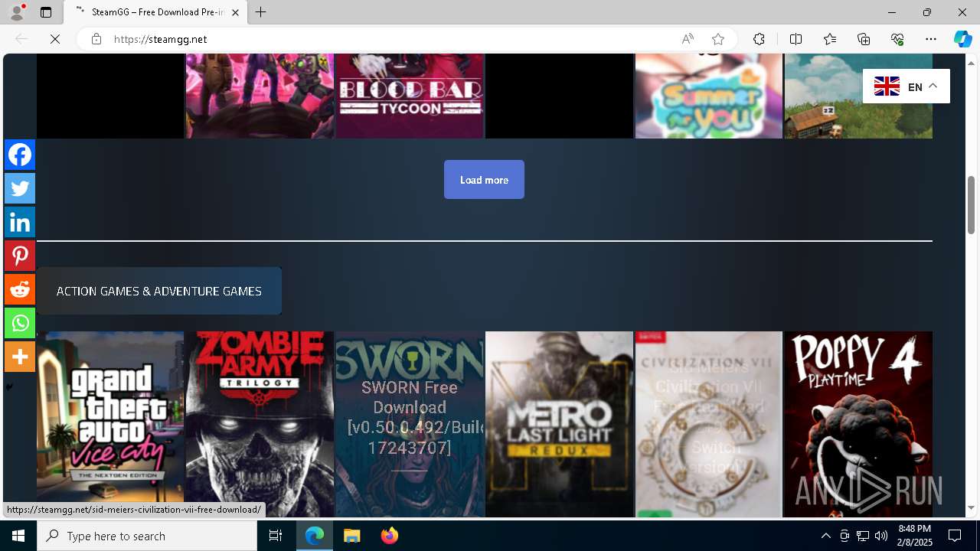This screenshot has height=551, width=980.
Task: Open Copilot sidebar
Action: coord(963,39)
